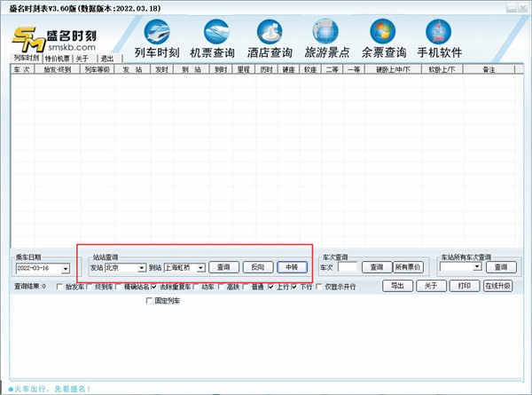Expand the 发站 departure station dropdown
This screenshot has height=395, width=532.
pos(142,268)
